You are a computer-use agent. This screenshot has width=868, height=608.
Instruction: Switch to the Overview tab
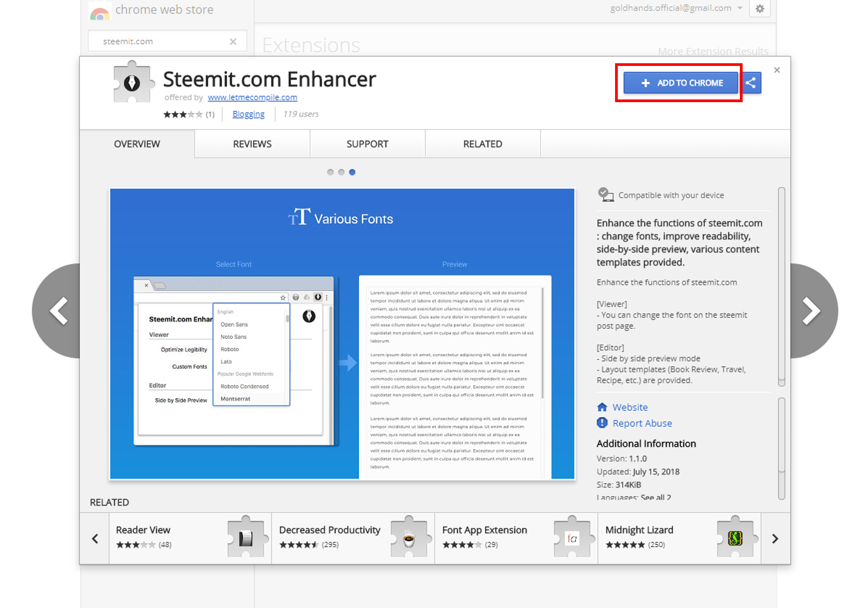tap(137, 144)
